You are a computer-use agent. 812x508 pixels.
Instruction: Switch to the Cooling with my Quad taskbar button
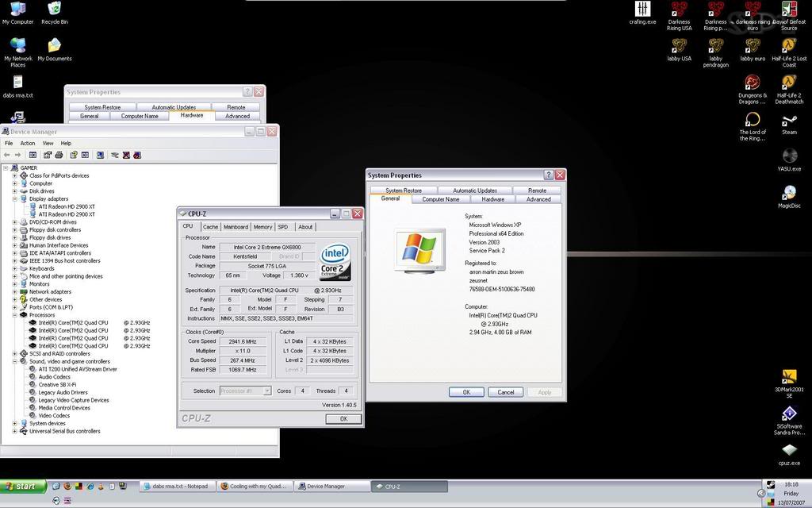click(x=255, y=487)
